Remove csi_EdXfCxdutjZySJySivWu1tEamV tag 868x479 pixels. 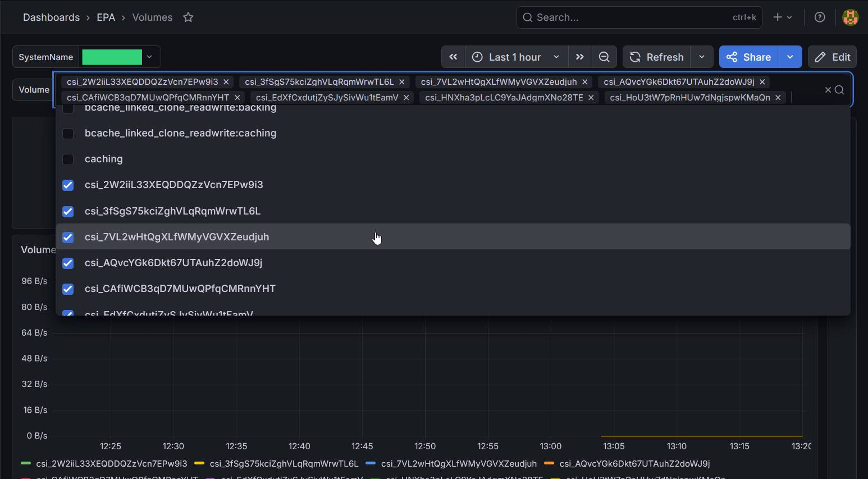point(406,98)
